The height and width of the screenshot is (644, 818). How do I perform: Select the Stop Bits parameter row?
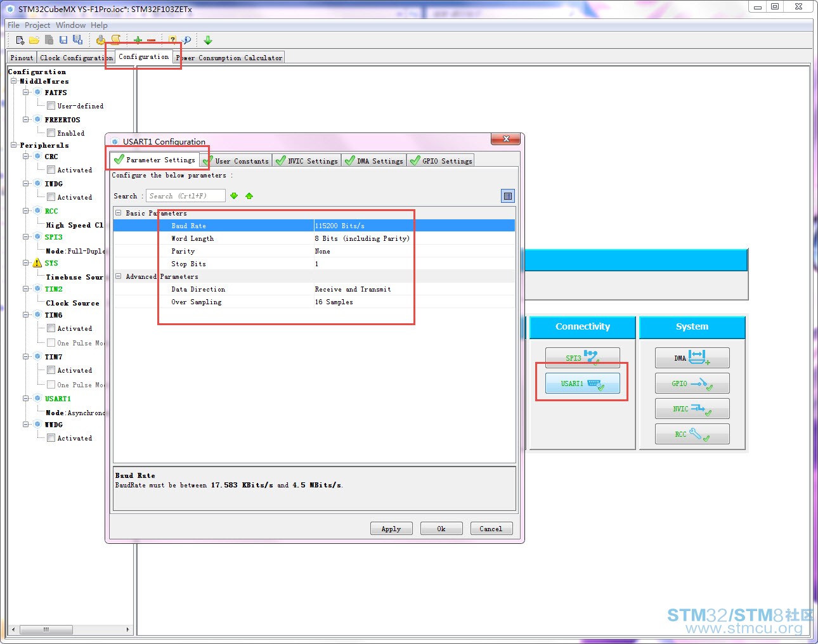coord(314,264)
